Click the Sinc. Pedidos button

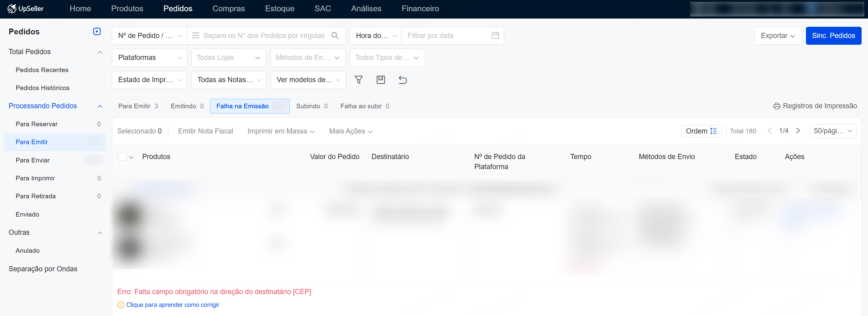click(x=833, y=36)
